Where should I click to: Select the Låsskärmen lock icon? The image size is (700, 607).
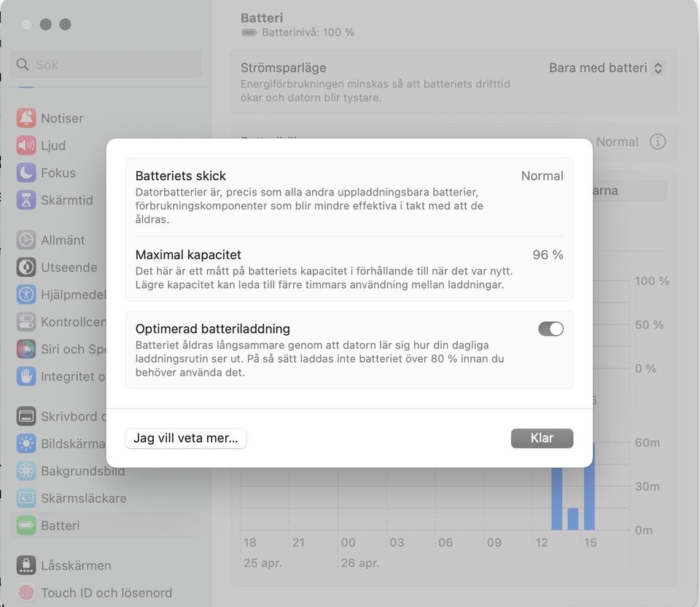coord(26,565)
